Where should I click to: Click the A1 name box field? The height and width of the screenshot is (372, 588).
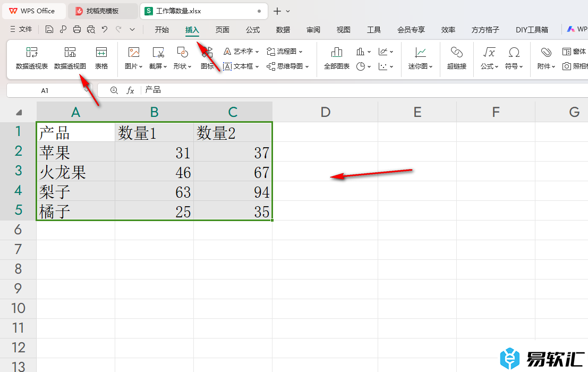pyautogui.click(x=45, y=90)
